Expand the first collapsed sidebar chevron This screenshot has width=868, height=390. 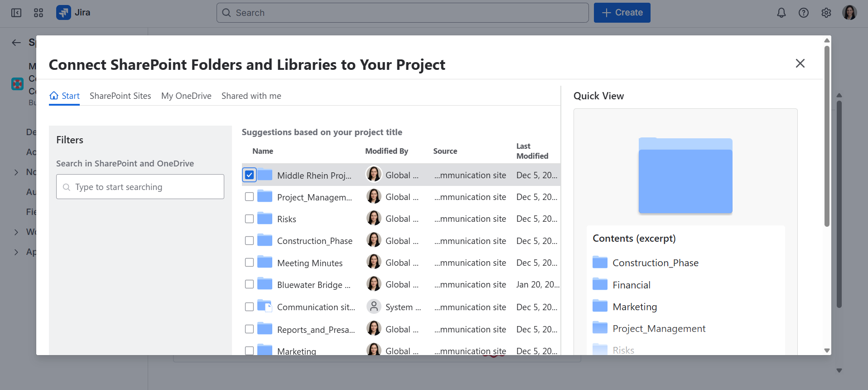coord(16,172)
